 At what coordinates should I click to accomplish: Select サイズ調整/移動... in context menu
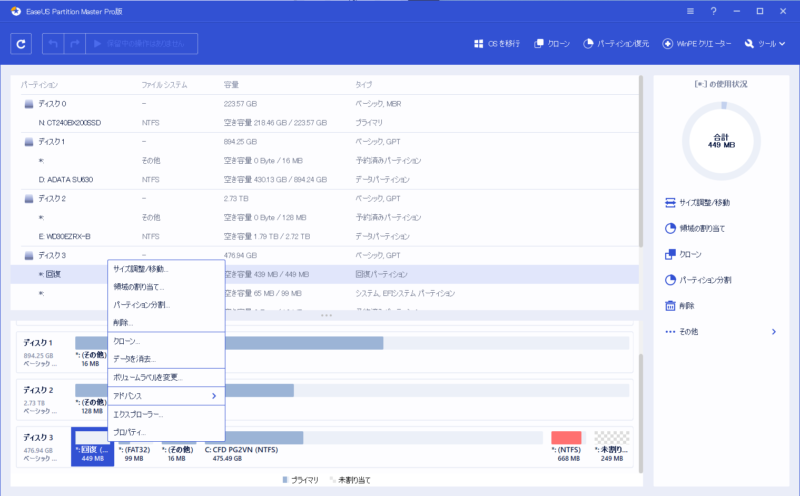point(166,269)
